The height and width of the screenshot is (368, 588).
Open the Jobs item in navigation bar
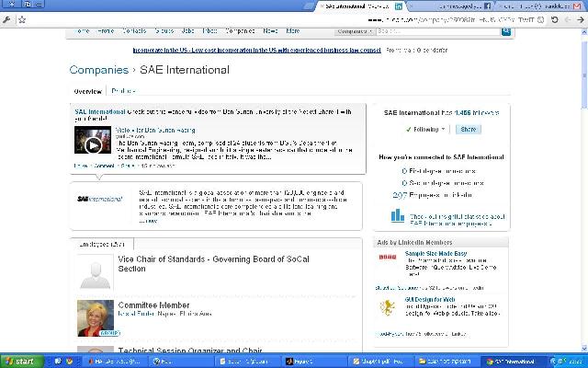[x=185, y=30]
